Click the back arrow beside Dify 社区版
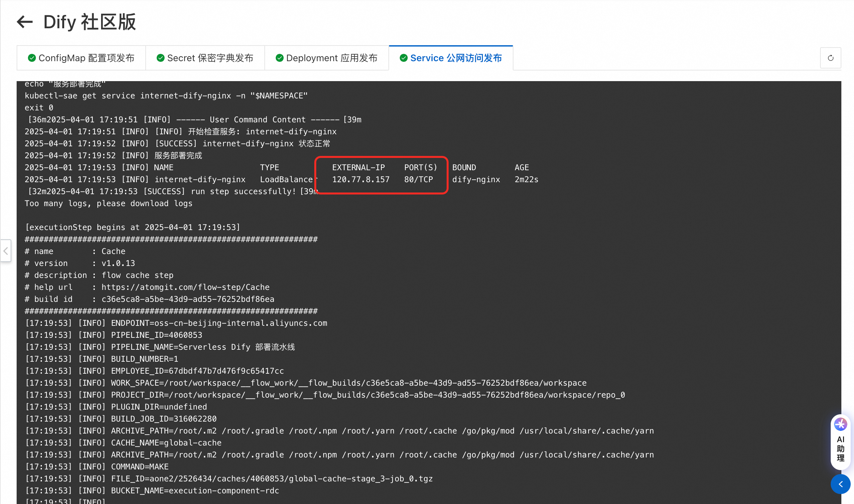This screenshot has height=504, width=854. click(x=24, y=22)
